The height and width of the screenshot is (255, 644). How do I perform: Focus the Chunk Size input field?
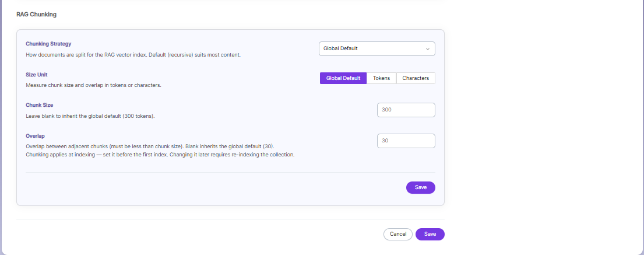pyautogui.click(x=406, y=110)
